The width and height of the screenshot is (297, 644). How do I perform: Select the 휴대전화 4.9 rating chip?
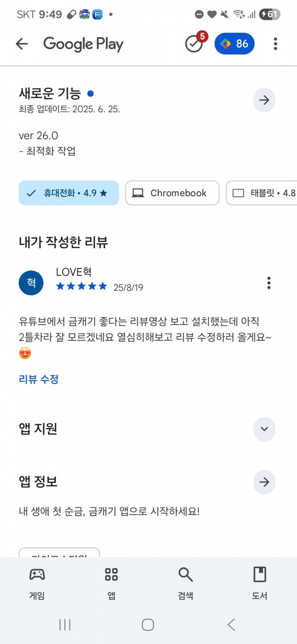(x=69, y=193)
